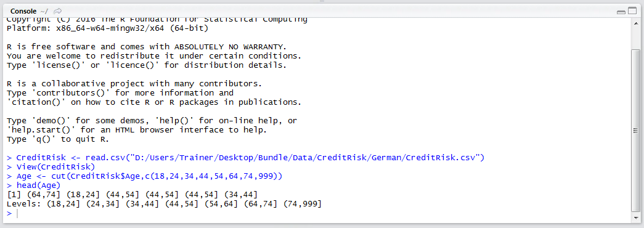Select the Console tab

tap(23, 11)
